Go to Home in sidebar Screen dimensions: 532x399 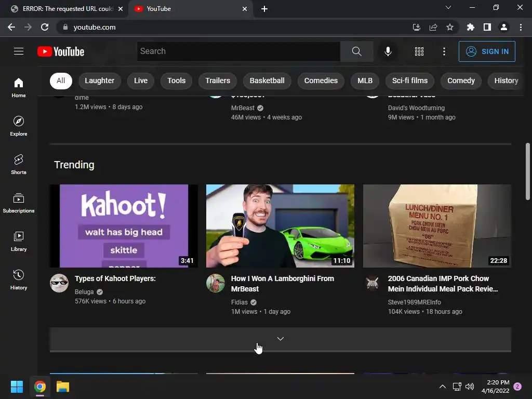[x=19, y=87]
